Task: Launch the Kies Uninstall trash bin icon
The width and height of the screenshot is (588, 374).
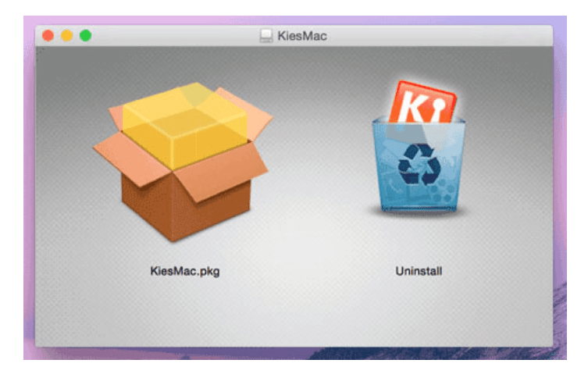Action: pos(419,148)
